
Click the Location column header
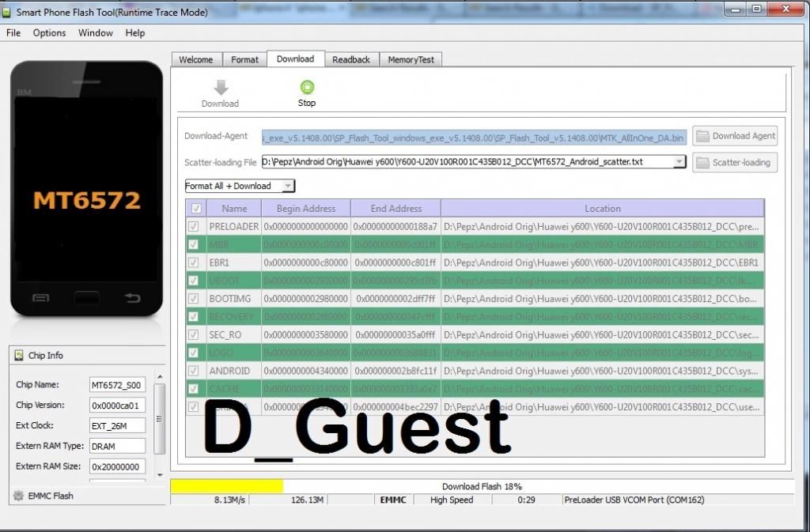[x=602, y=209]
